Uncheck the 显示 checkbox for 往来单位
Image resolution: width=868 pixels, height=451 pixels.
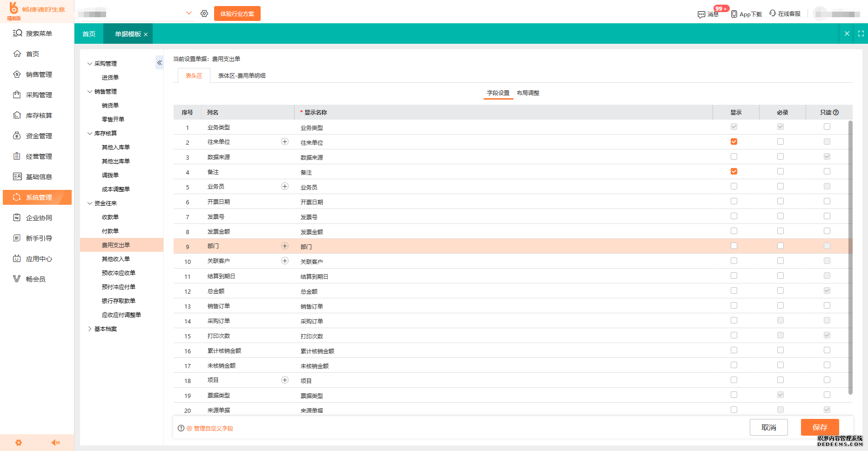point(734,142)
